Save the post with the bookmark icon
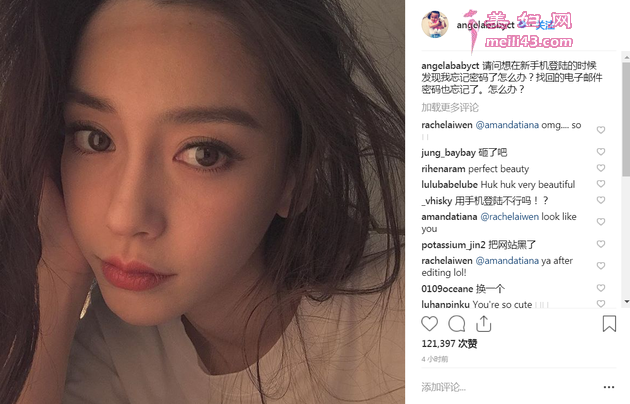The width and height of the screenshot is (630, 404). 609,324
